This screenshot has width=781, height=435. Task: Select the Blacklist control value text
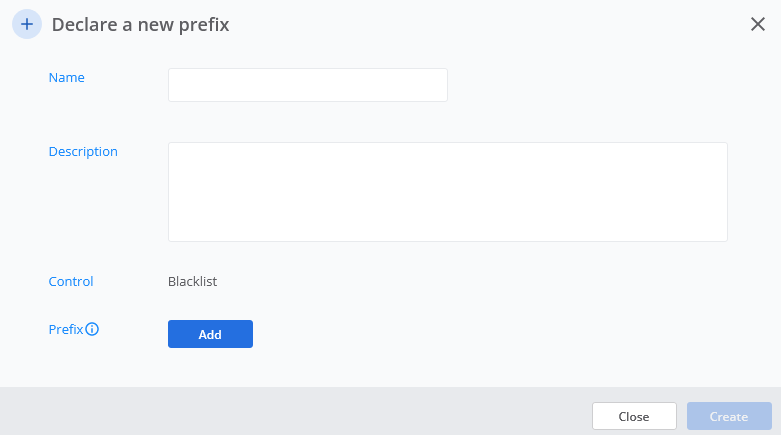[x=192, y=282]
